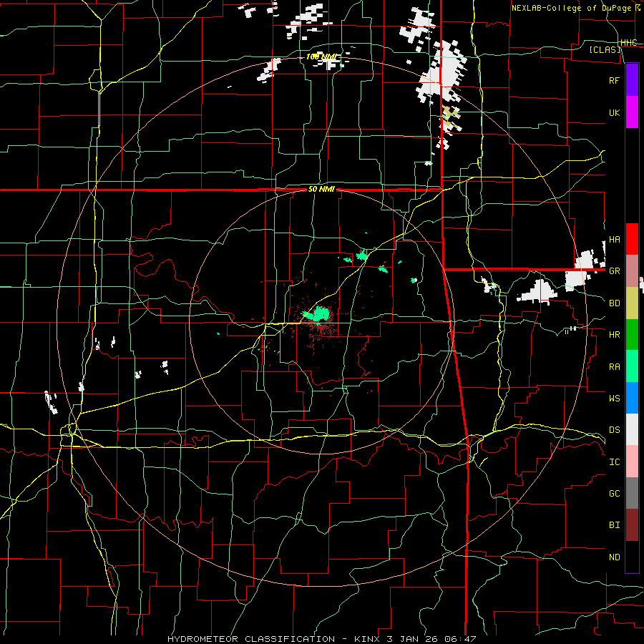Click the pink IC color swatch
Image resolution: width=644 pixels, height=644 pixels.
(632, 462)
